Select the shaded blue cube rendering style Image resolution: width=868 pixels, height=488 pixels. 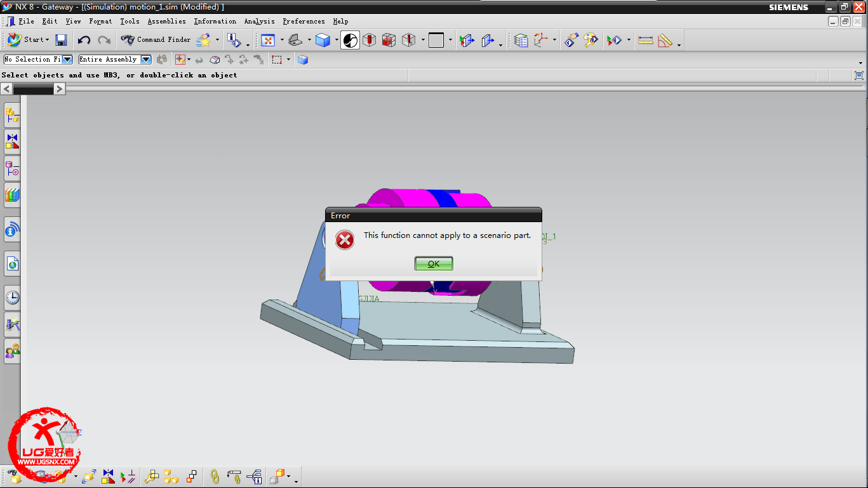point(323,40)
